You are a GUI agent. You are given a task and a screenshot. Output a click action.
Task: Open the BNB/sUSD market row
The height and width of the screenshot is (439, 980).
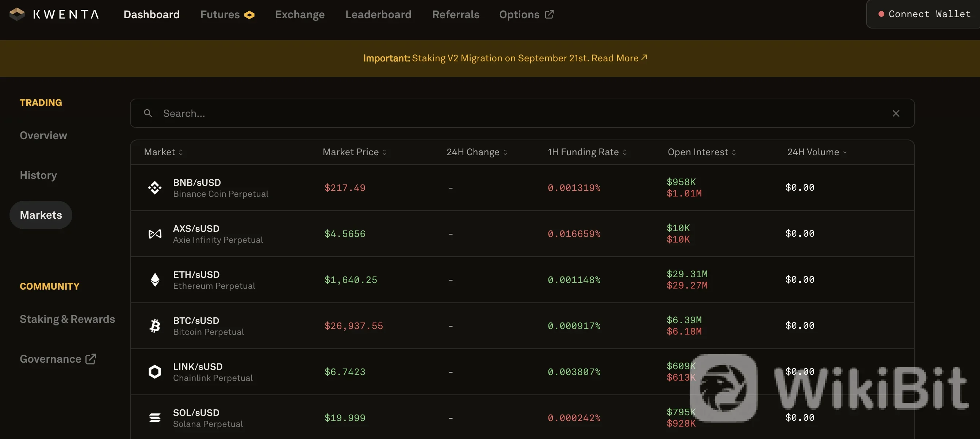click(x=522, y=188)
